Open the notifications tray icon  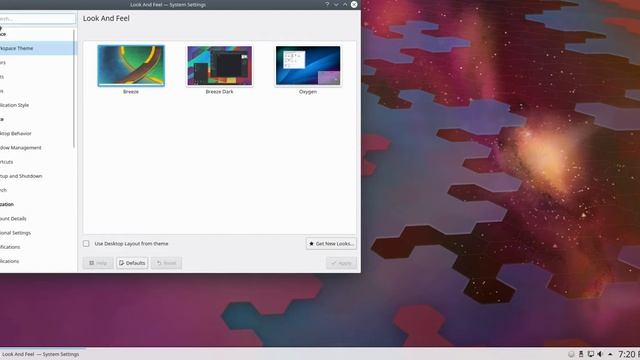(571, 354)
